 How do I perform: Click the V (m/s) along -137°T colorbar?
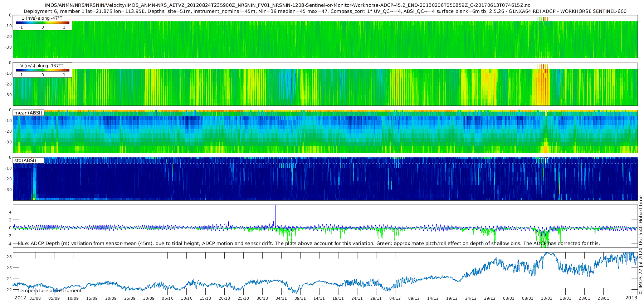[43, 70]
